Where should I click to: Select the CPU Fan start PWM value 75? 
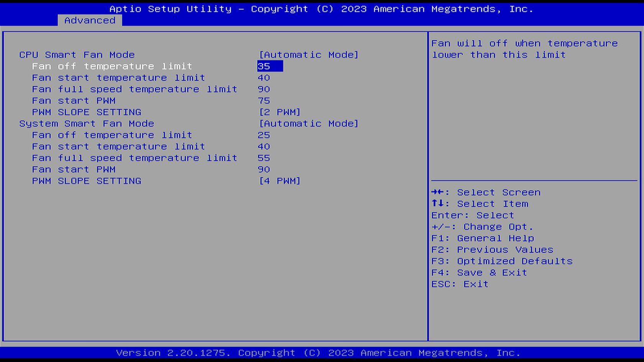(264, 101)
